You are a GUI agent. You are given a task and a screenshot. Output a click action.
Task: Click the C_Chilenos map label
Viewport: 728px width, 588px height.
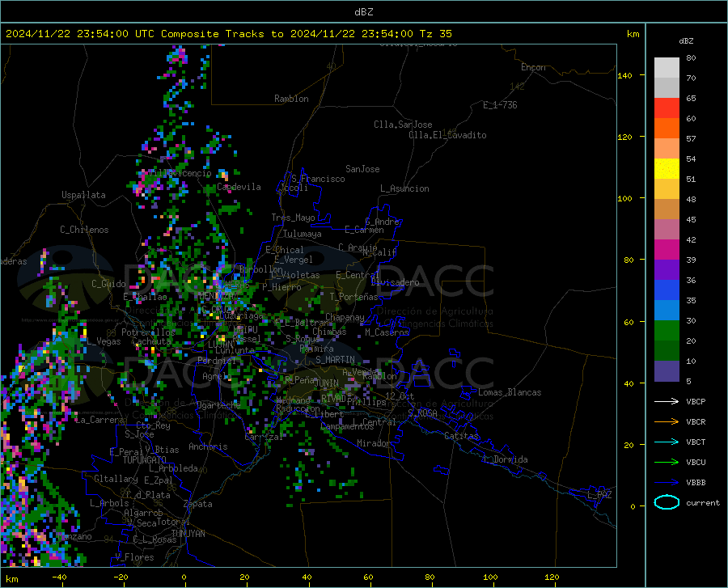tap(84, 230)
